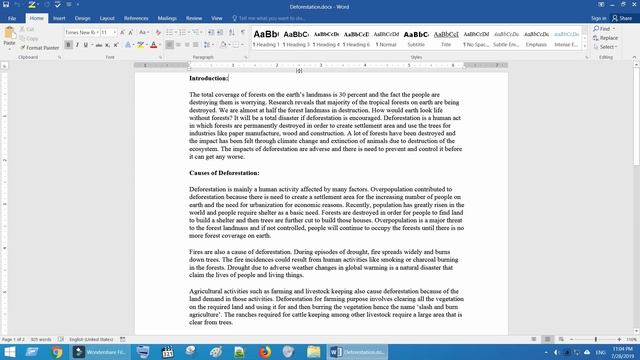
Task: Apply the Emphasis style
Action: 536,38
